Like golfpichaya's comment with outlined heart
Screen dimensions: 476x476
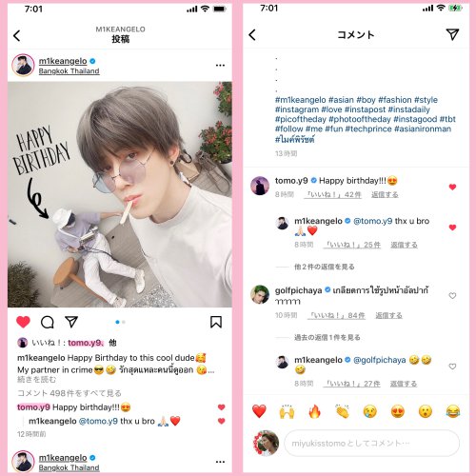pos(452,296)
